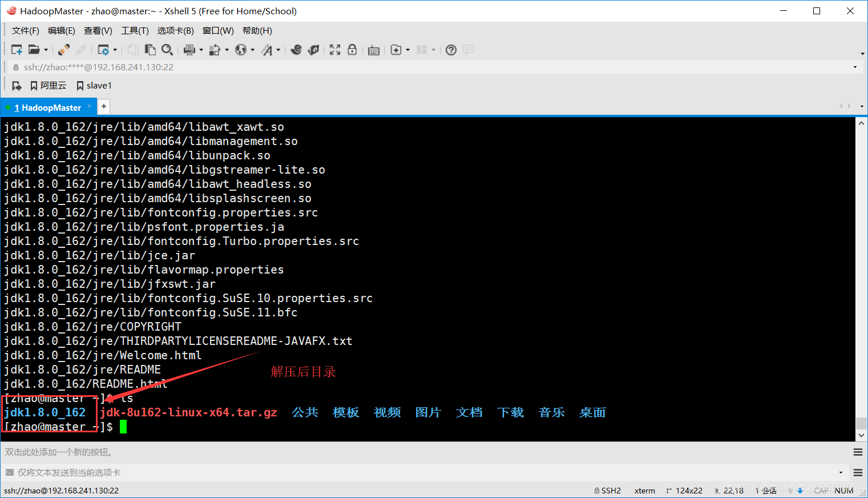Click the add quick link arrow icon
The width and height of the screenshot is (868, 498).
(17, 86)
